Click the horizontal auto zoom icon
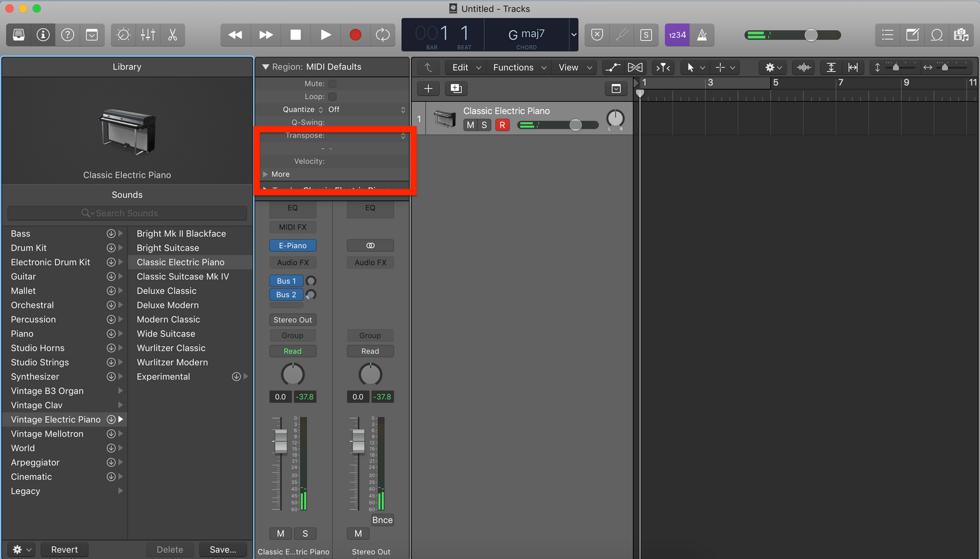Screen dimensions: 980x559 pyautogui.click(x=853, y=67)
